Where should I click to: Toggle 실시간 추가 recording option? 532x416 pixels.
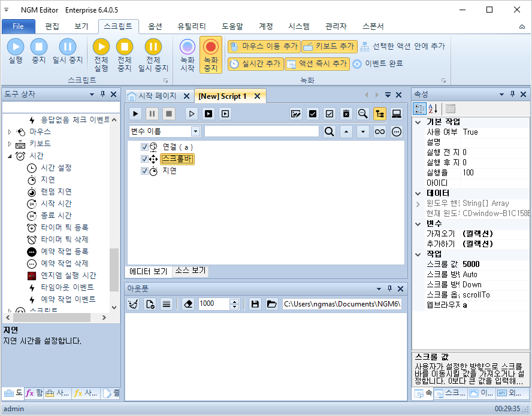coord(255,63)
